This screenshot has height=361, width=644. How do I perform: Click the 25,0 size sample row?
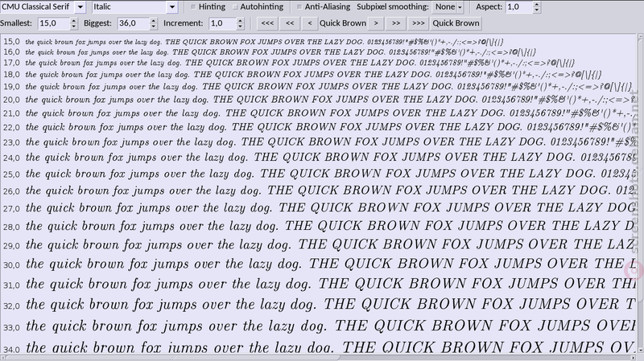coord(318,174)
